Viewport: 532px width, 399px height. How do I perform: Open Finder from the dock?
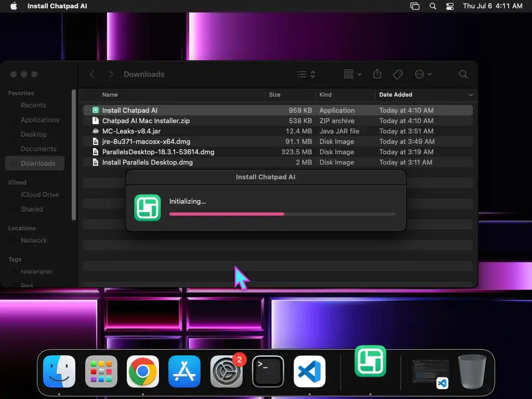coord(59,371)
